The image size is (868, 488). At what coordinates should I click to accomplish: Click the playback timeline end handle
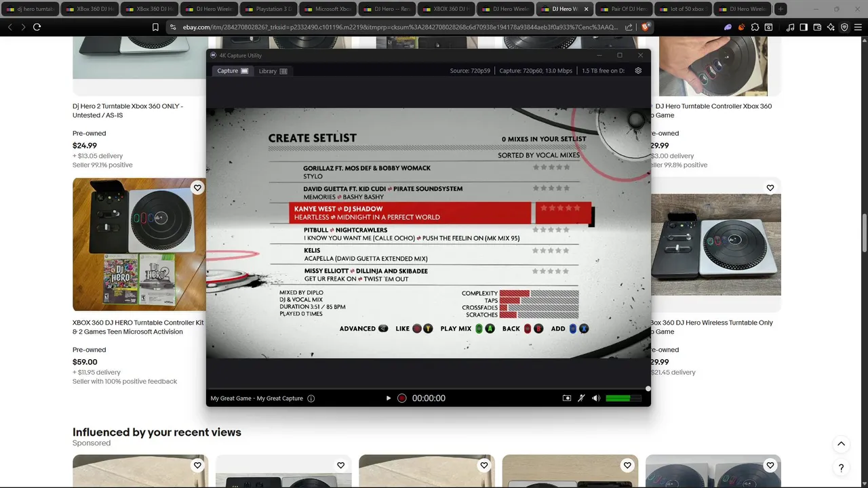click(648, 388)
